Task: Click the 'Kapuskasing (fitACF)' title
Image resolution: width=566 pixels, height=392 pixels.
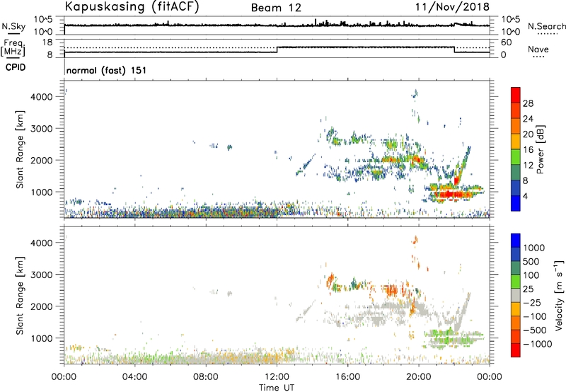Action: [132, 6]
